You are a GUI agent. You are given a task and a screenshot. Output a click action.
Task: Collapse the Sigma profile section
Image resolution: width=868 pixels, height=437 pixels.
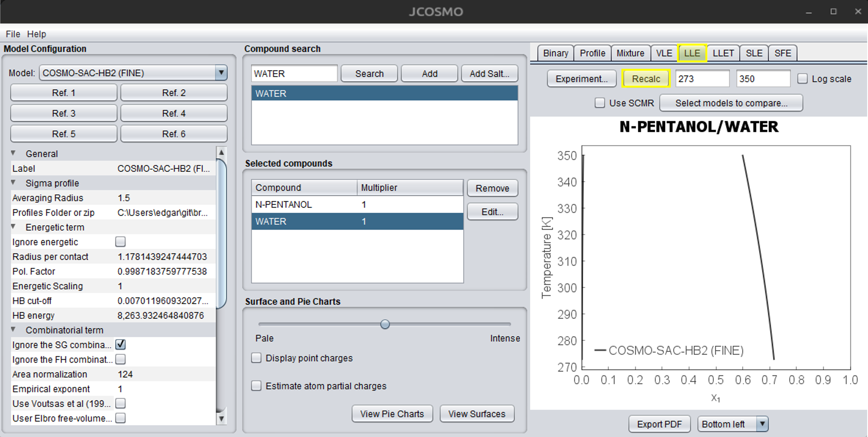(x=13, y=183)
